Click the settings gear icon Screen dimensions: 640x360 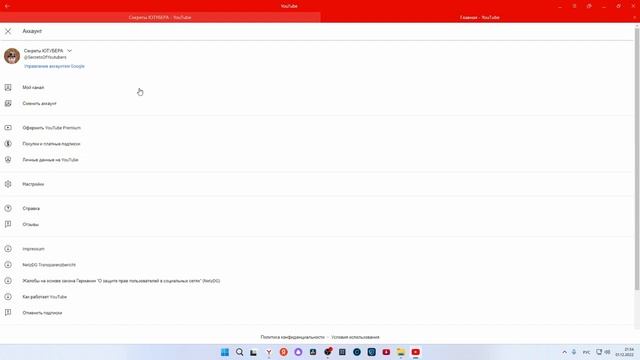8,184
